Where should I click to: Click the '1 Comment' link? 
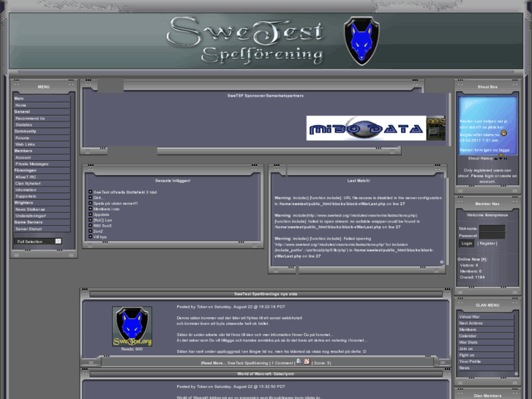pos(282,363)
